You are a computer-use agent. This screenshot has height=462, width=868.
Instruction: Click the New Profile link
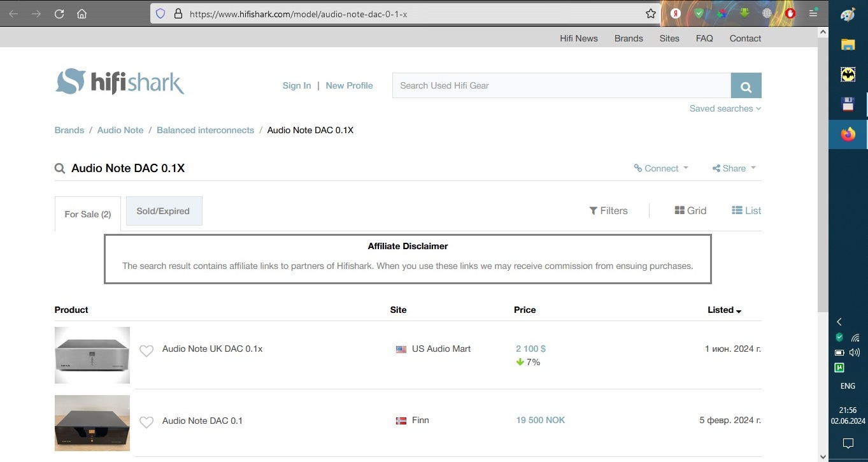(349, 85)
